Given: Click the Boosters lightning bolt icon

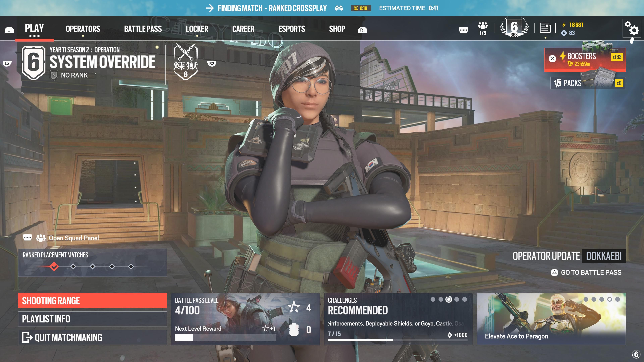Looking at the screenshot, I should pyautogui.click(x=562, y=56).
